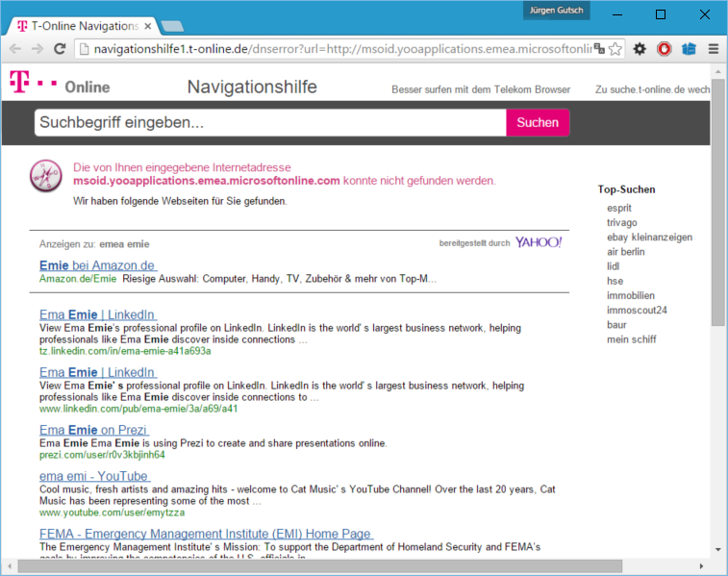
Task: Select top search air berlin
Action: point(626,252)
